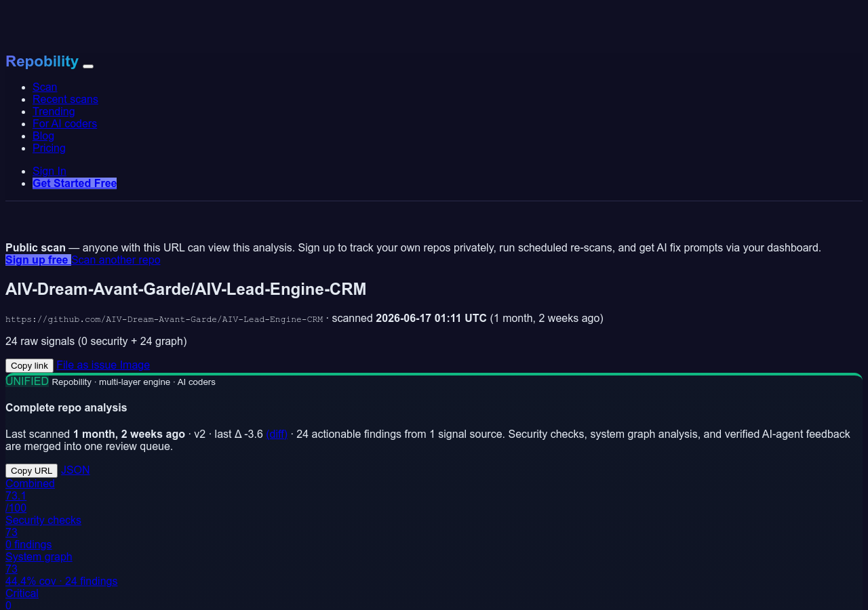Toggle the navigation menu button beside Repobility
The image size is (868, 610).
(88, 66)
